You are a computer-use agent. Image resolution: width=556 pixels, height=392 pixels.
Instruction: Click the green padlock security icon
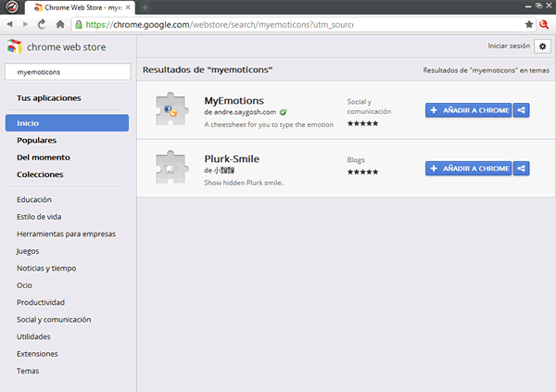79,24
